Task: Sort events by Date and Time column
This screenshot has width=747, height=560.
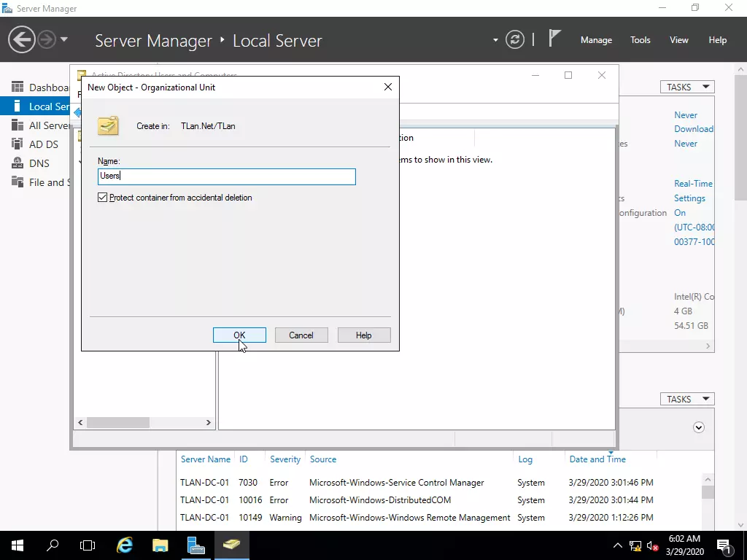Action: (x=597, y=459)
